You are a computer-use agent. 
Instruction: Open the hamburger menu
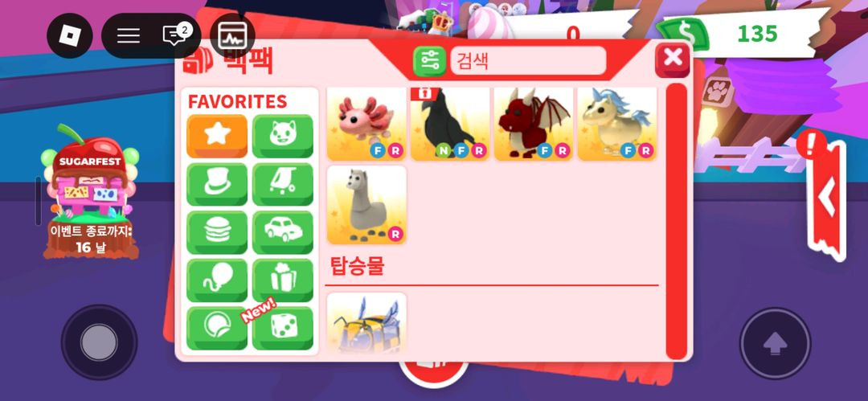(129, 35)
